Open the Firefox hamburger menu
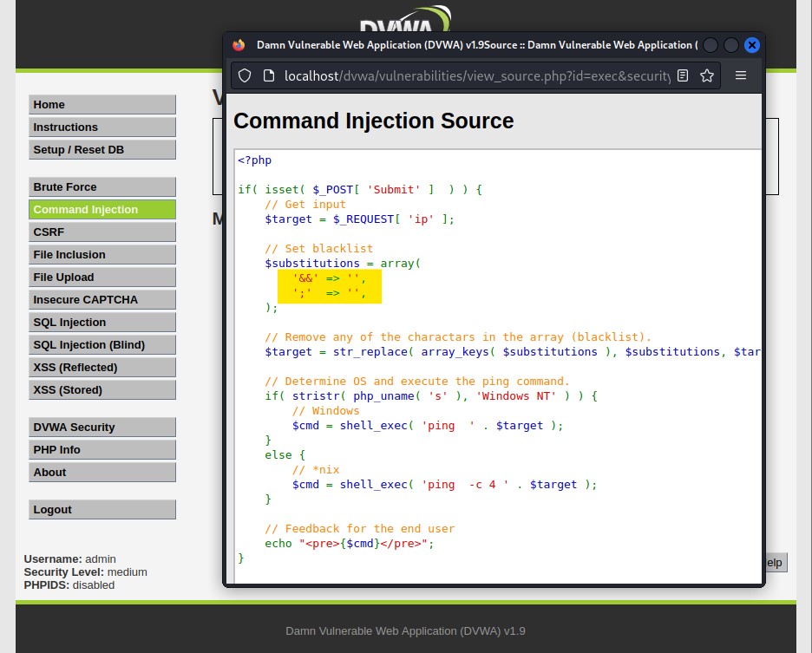This screenshot has width=812, height=653. 741,75
